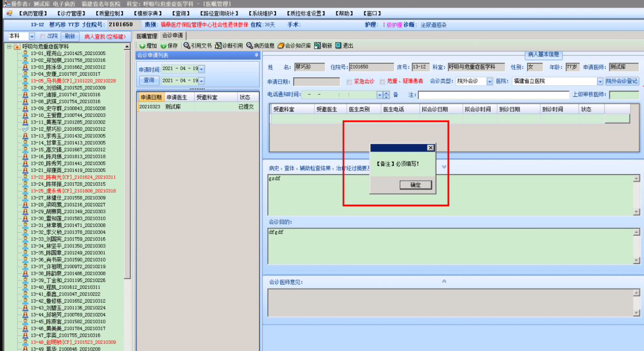Screen dimensions: 644x351
Task: Click the department icon beside 呼吸与危重症医学科
Action: 17,47
